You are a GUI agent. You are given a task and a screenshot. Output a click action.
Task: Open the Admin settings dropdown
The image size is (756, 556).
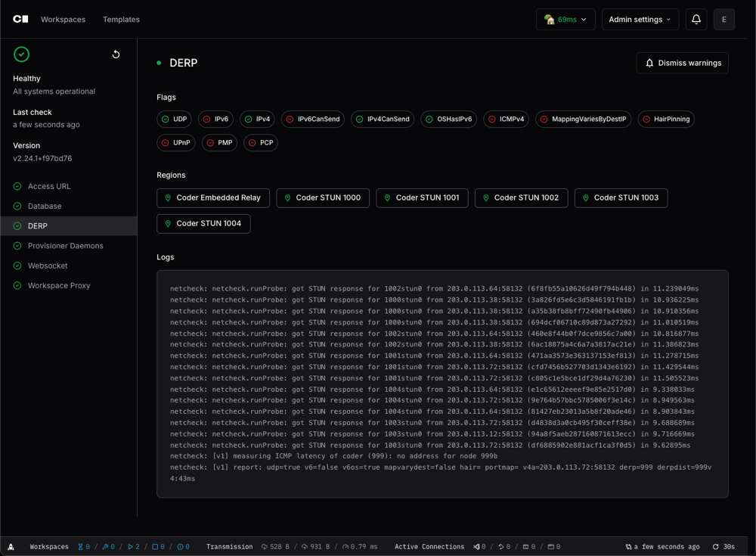640,19
